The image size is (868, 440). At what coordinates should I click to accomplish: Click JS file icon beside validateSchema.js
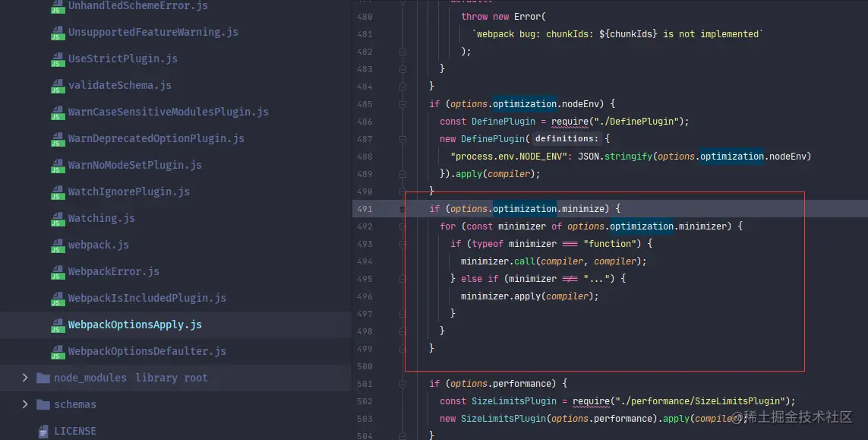(x=58, y=86)
